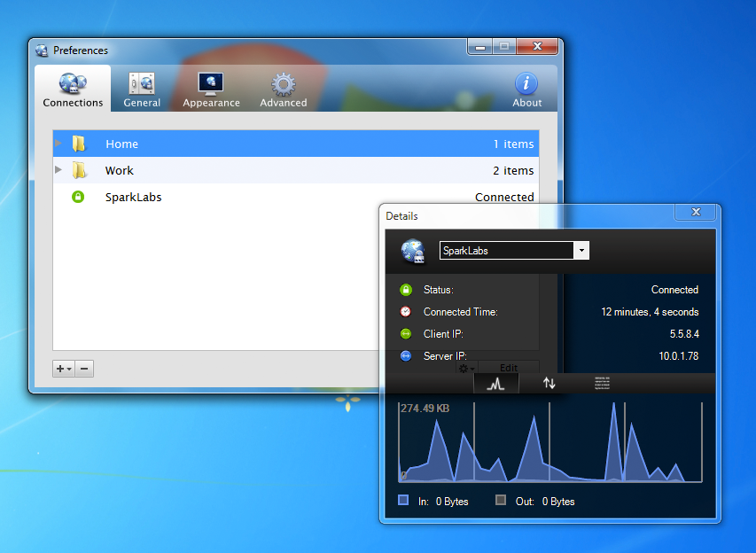Open the SparkLabs connection dropdown

click(581, 250)
